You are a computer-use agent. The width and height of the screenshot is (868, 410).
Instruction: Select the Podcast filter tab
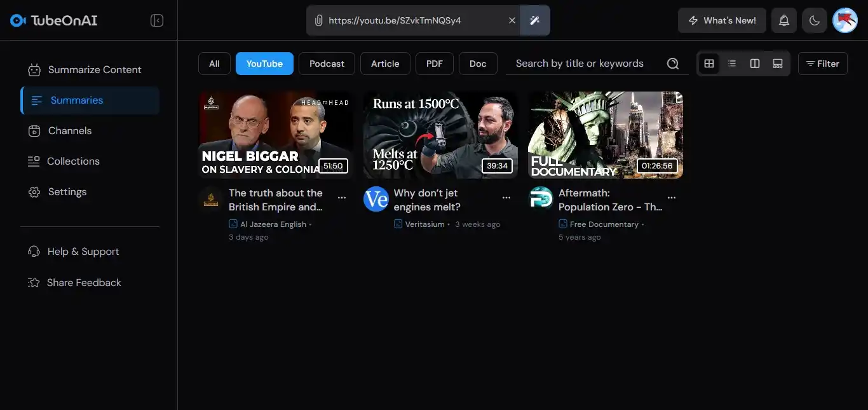tap(327, 64)
